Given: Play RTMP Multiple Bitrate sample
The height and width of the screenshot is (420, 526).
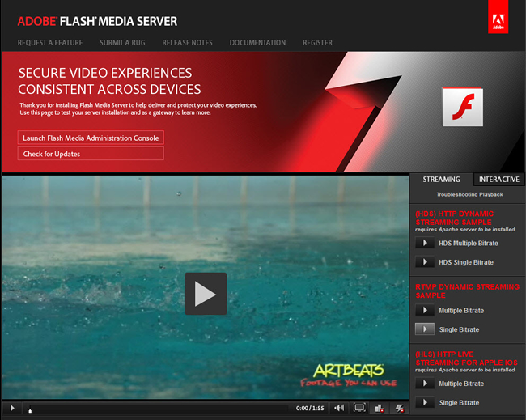Looking at the screenshot, I should tap(425, 310).
